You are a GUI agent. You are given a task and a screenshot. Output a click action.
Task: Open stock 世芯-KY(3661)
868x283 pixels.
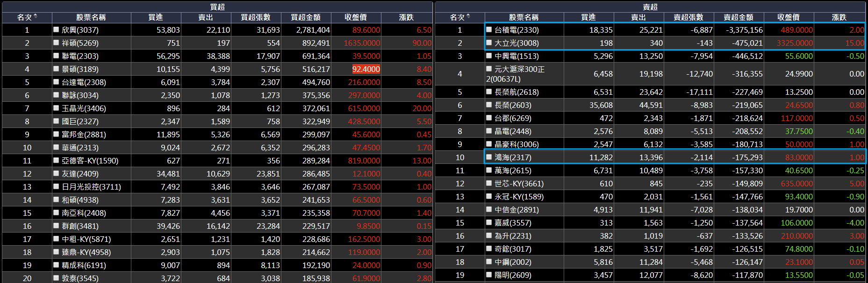tap(519, 184)
